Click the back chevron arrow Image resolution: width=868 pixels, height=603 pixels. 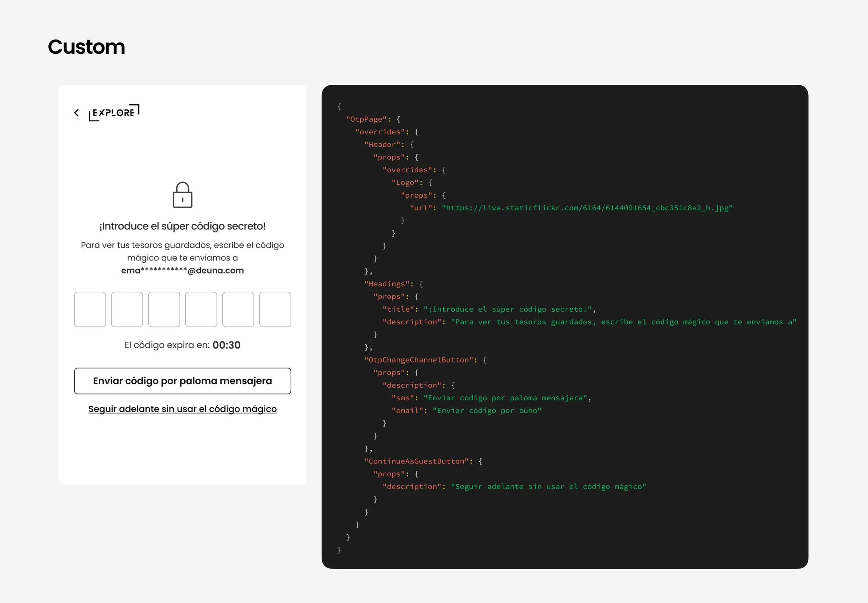[76, 113]
